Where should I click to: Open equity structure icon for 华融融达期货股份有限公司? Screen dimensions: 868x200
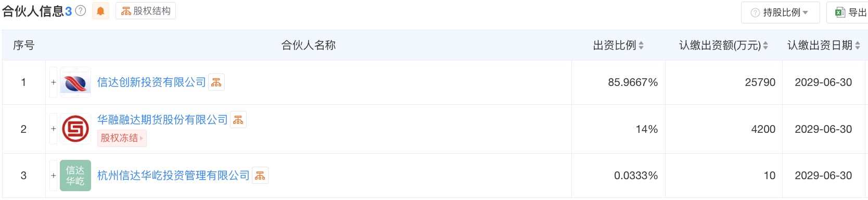(238, 120)
